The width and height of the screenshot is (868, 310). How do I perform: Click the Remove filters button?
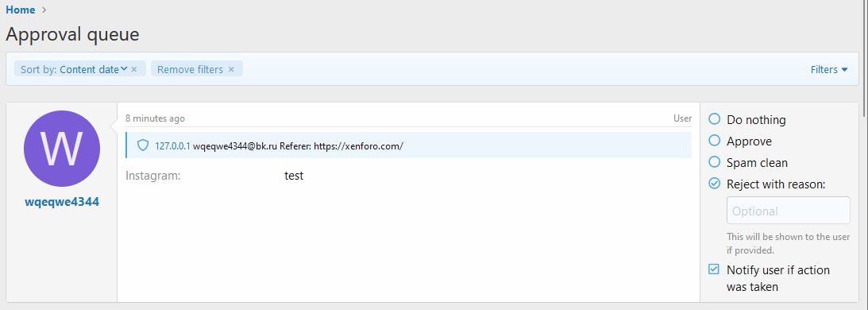tap(190, 69)
